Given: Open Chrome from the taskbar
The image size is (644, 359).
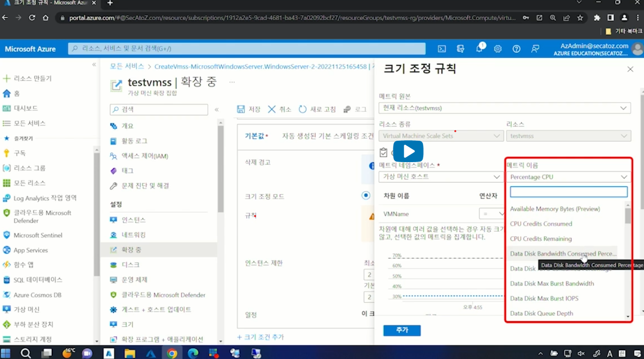Looking at the screenshot, I should (x=172, y=353).
